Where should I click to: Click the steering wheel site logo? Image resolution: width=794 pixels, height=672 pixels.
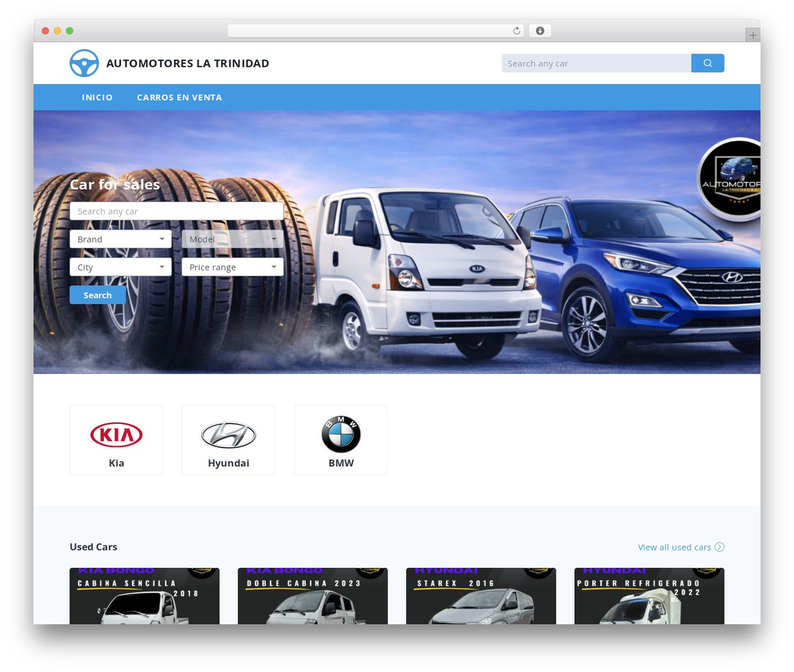point(84,63)
